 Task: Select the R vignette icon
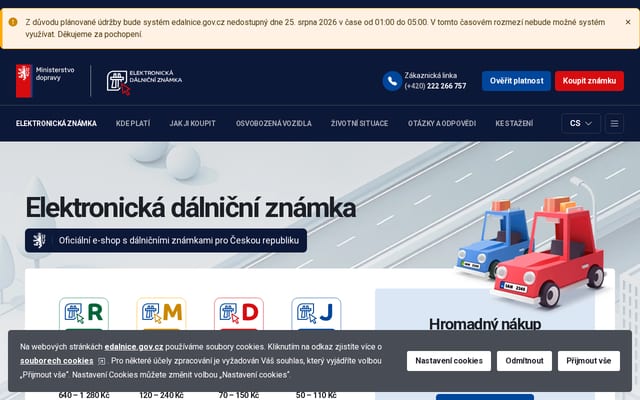(84, 313)
